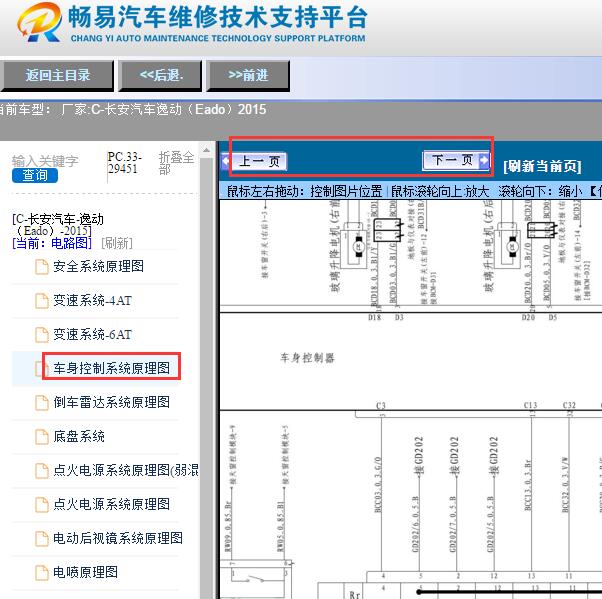The width and height of the screenshot is (602, 599).
Task: Select 车身控制系统原理图 entry
Action: 111,368
